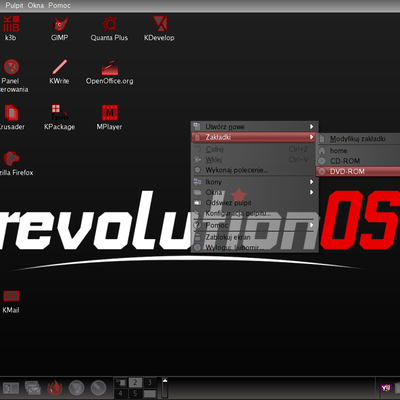
Task: Switch to virtual desktop 2 in pager
Action: [135, 382]
